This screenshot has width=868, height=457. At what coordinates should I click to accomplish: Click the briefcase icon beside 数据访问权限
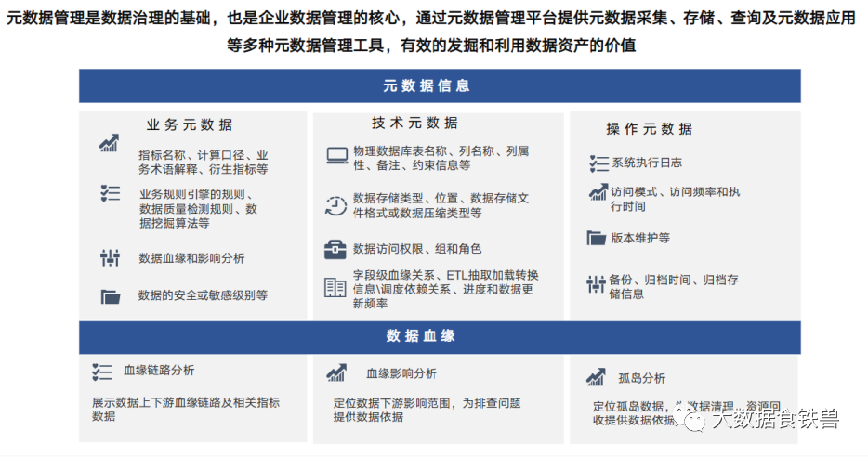(x=335, y=250)
